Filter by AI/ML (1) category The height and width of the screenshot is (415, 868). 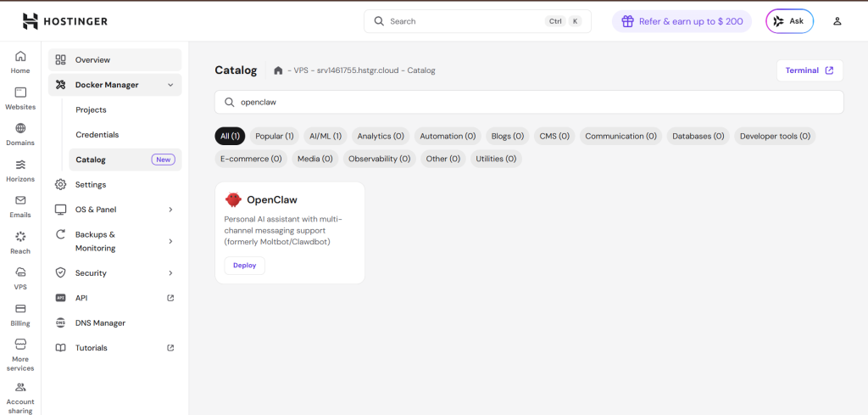coord(325,136)
